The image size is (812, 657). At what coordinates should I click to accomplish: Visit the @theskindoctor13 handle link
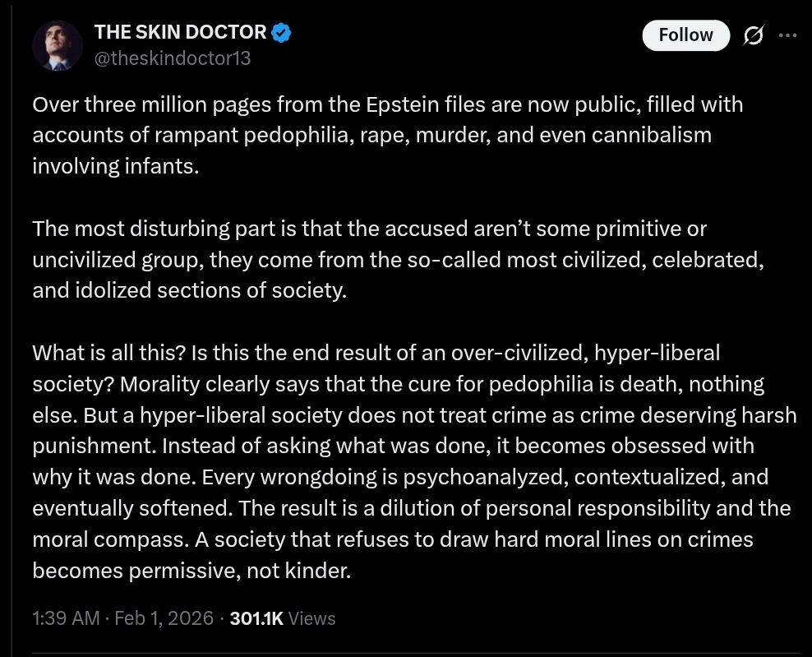(173, 58)
